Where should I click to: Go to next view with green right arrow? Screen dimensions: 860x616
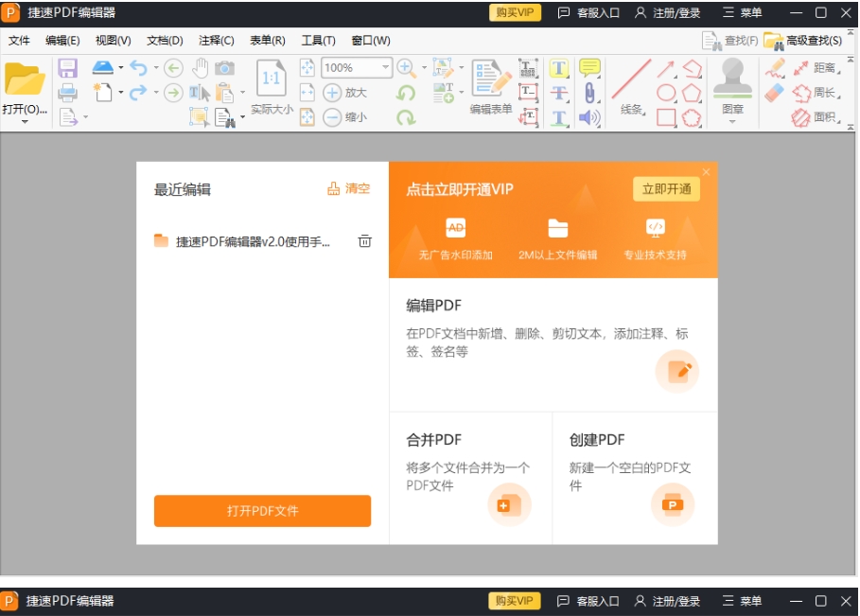point(173,92)
